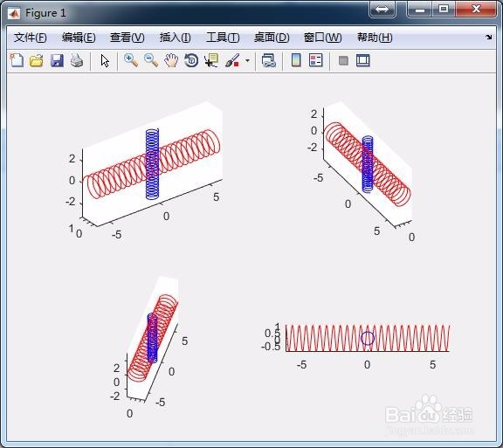
Task: Click the Link Plot icon
Action: tap(268, 60)
